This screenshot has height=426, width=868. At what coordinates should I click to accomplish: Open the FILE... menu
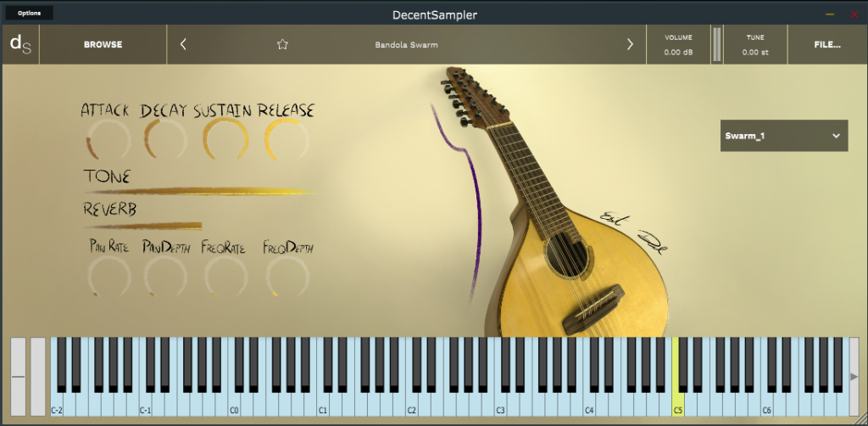(827, 44)
